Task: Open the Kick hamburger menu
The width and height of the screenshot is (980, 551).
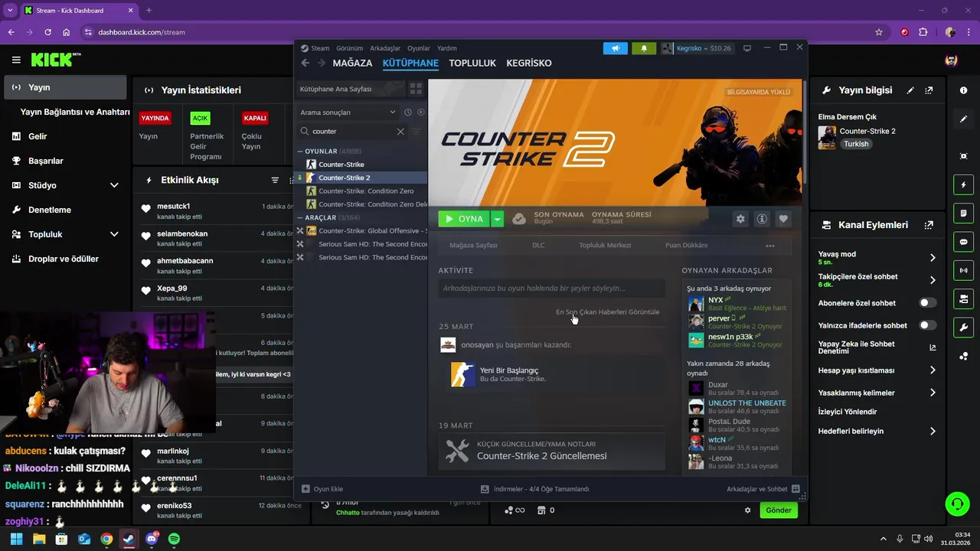Action: point(16,60)
